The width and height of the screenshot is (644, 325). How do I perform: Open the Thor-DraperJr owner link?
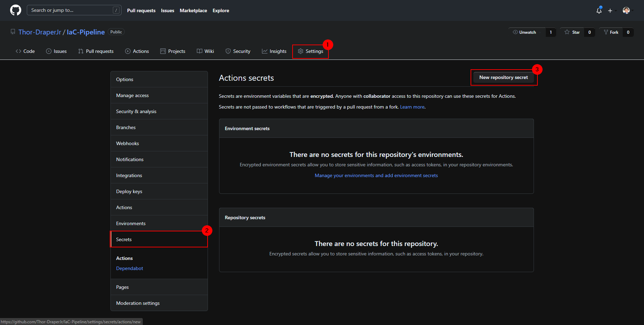pos(40,32)
